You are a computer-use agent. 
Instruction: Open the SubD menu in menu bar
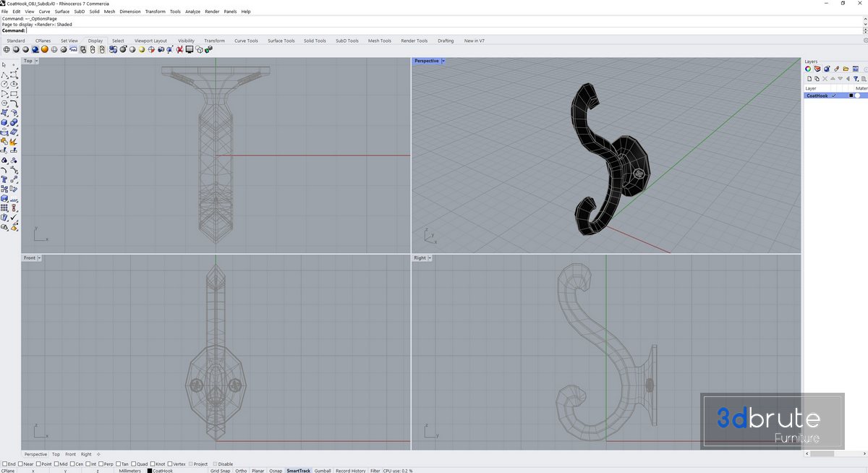coord(80,12)
